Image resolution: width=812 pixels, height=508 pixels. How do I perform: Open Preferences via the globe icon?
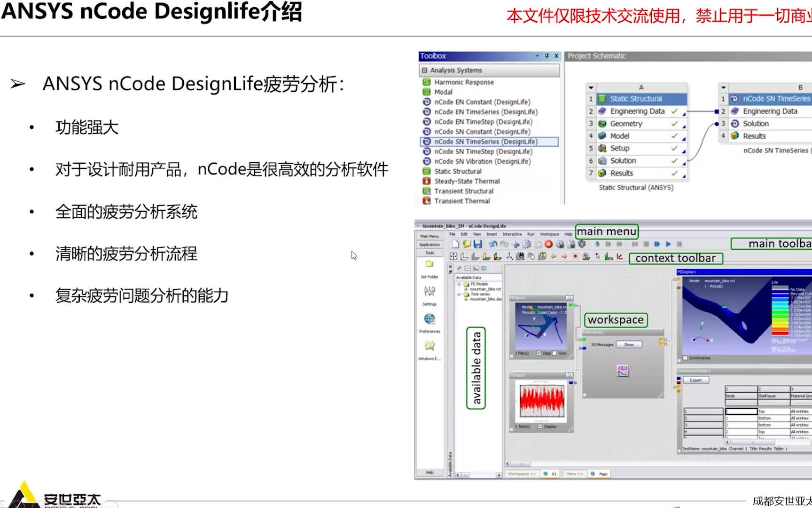(x=429, y=318)
